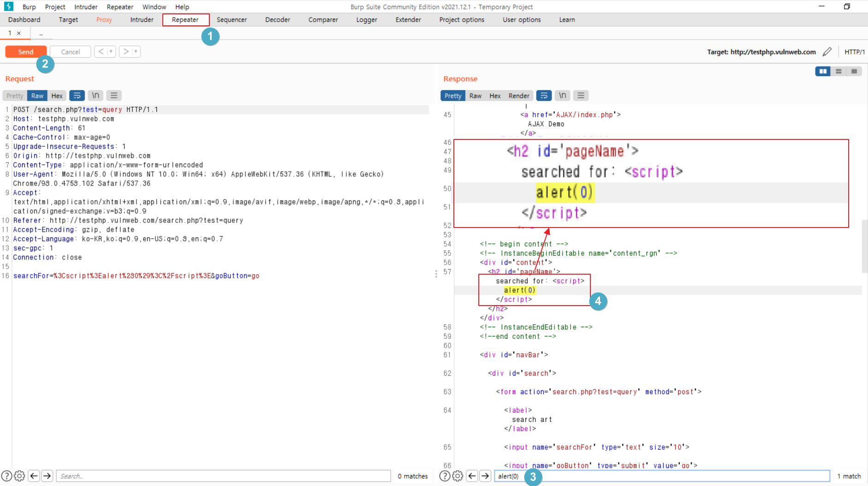Edit target with the pencil icon
Screen dimensions: 868x486
pos(827,52)
